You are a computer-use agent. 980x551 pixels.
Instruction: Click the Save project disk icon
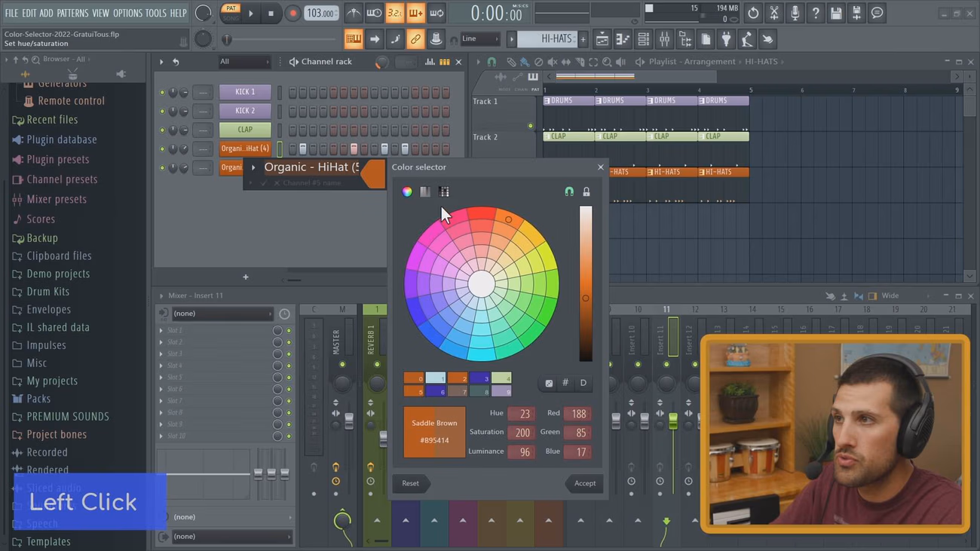tap(836, 13)
